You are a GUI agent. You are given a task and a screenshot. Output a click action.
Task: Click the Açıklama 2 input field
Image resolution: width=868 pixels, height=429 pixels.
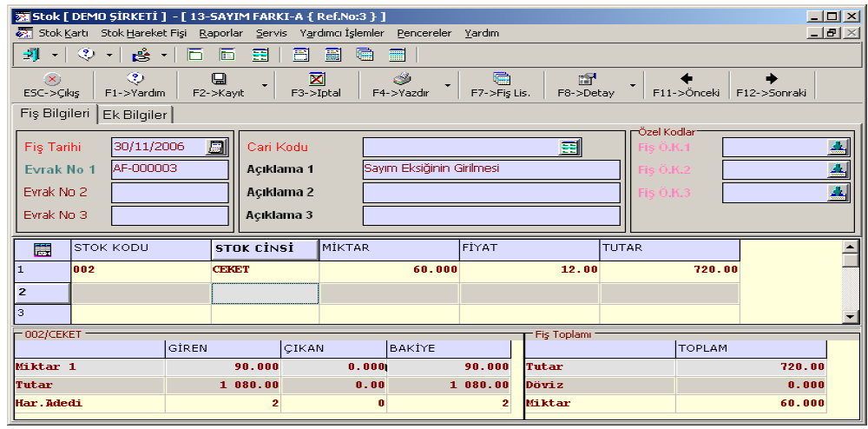tap(491, 192)
